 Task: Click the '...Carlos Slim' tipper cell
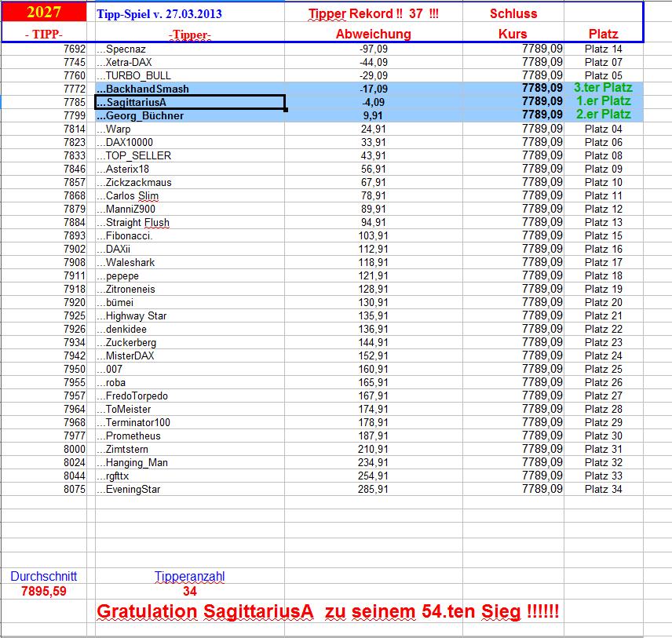[x=189, y=195]
